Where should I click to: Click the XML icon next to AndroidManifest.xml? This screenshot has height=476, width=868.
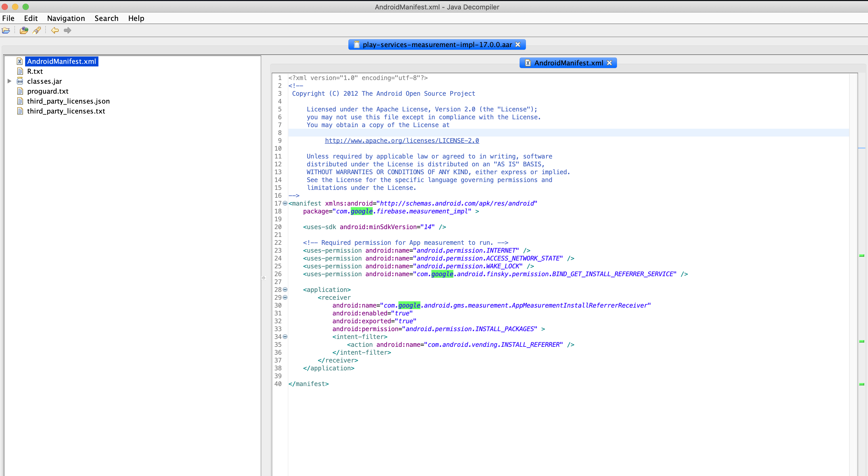coord(20,61)
